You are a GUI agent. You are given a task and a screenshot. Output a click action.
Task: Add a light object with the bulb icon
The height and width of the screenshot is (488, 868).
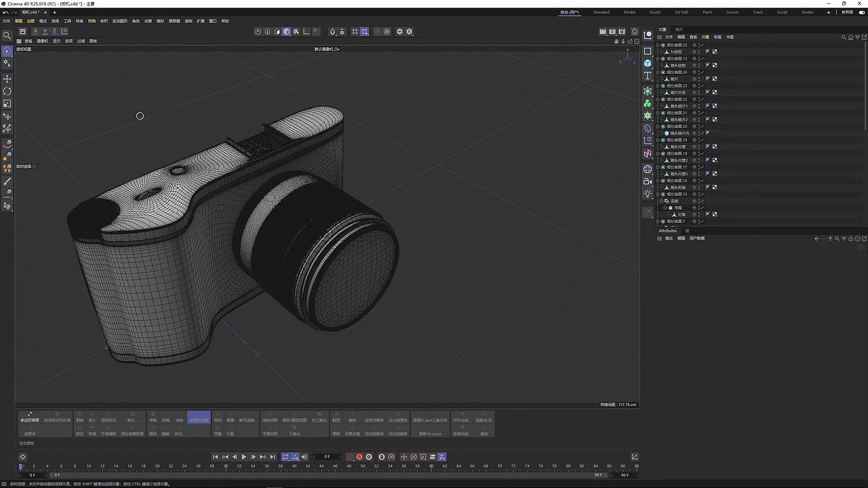coord(648,194)
